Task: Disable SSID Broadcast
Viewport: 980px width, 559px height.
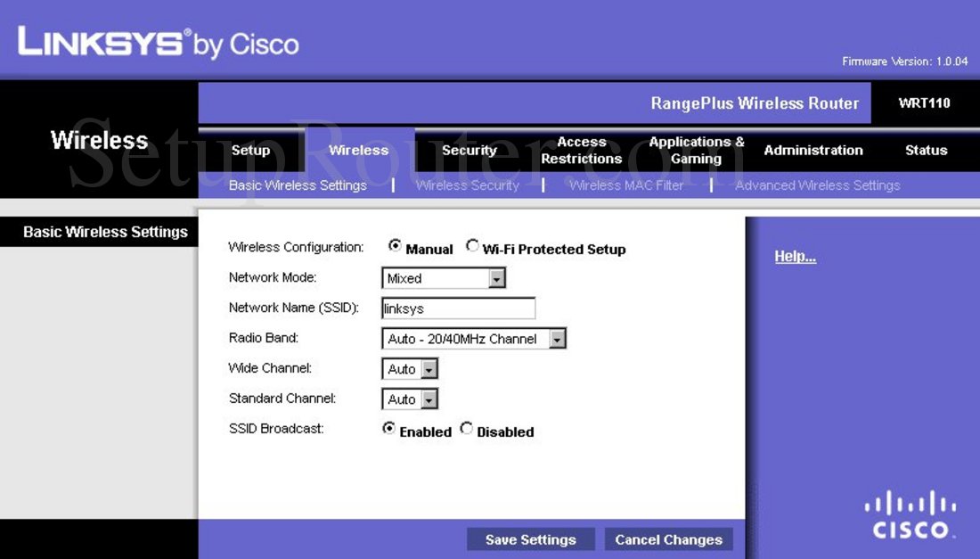Action: (466, 428)
